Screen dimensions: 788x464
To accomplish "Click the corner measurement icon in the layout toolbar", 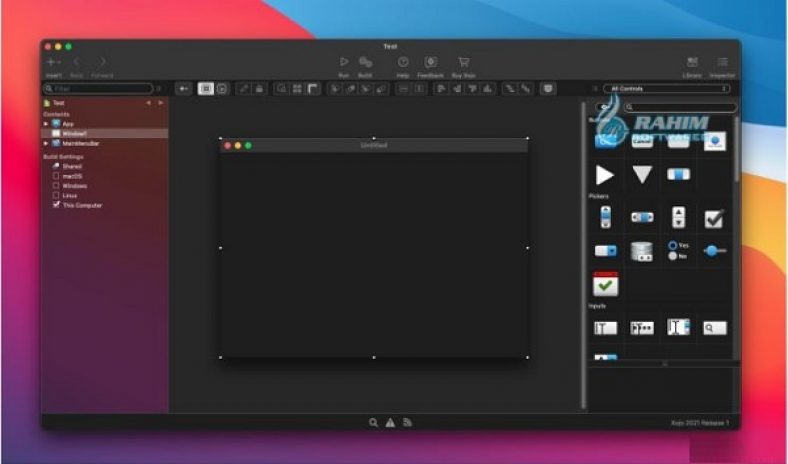I will point(313,89).
